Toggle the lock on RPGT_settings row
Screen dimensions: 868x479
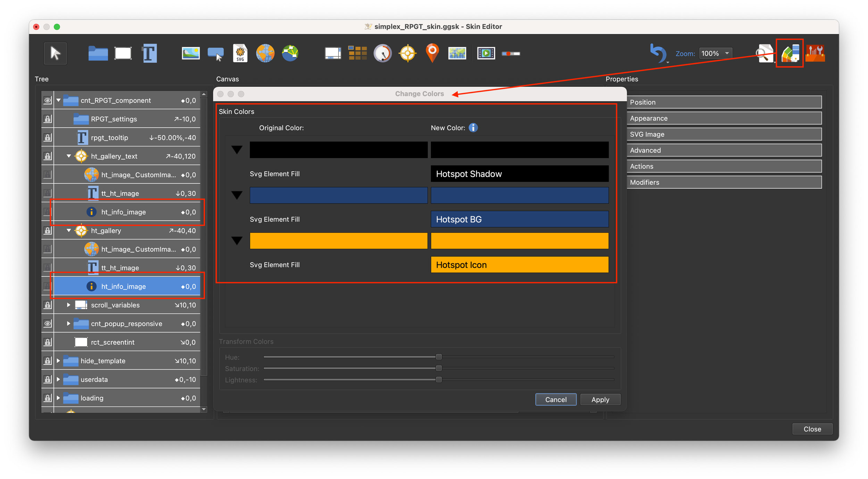[48, 119]
